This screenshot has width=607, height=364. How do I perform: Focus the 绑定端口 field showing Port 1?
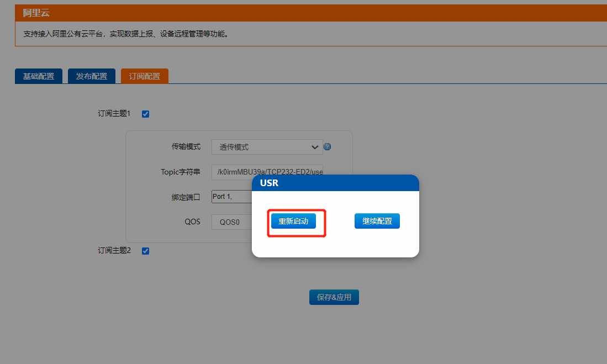(231, 197)
